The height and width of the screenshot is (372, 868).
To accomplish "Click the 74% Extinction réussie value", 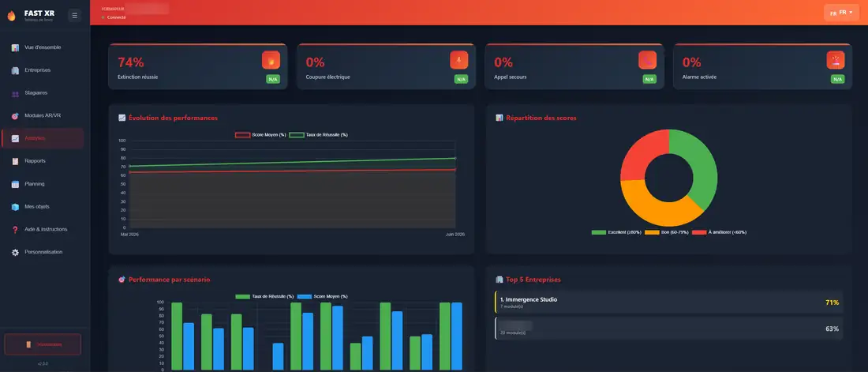I will 131,62.
